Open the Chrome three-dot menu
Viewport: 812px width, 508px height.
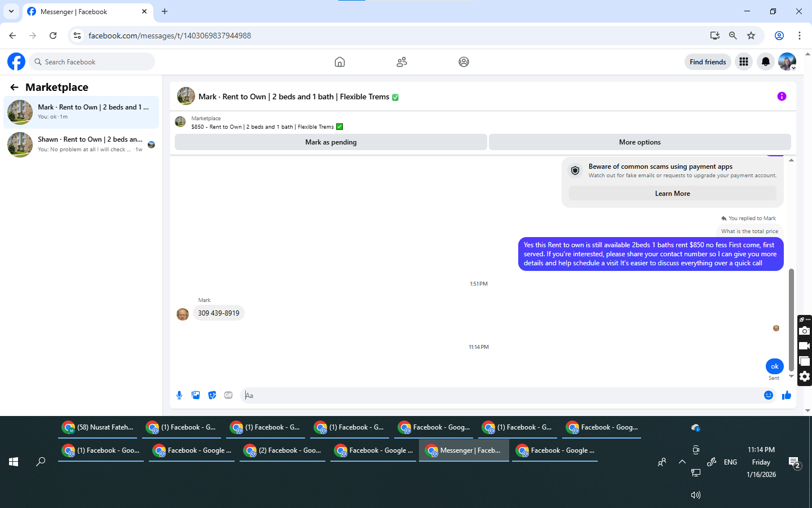coord(800,36)
